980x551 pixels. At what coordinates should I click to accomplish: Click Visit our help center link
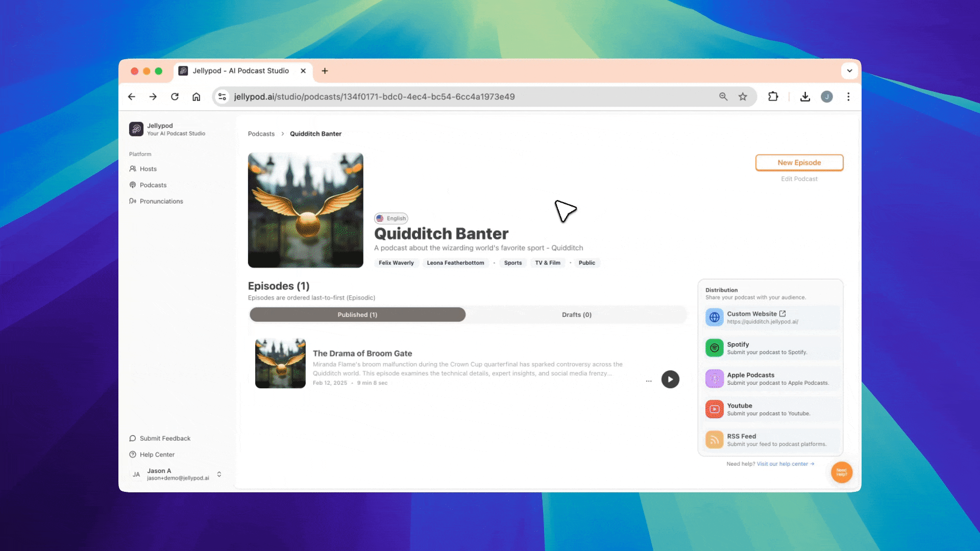click(784, 463)
